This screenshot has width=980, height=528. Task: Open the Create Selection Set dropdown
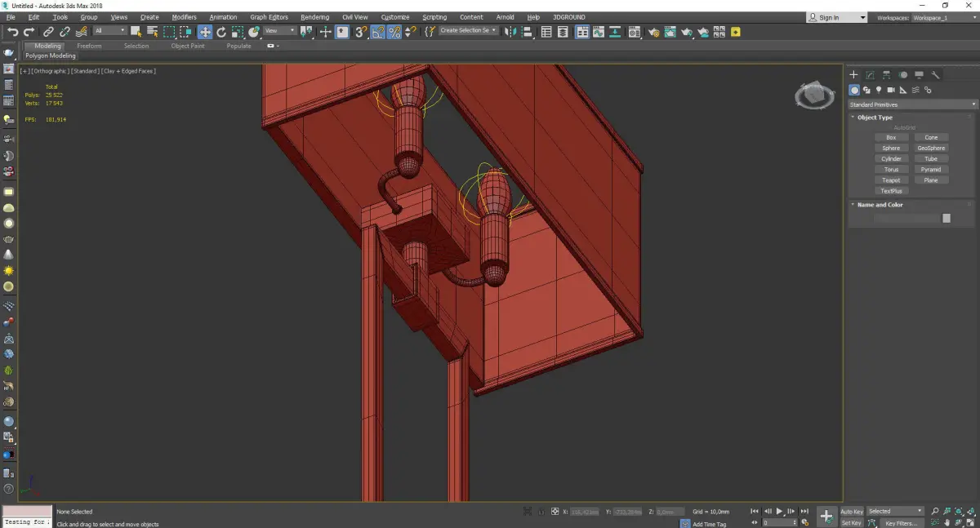click(469, 31)
